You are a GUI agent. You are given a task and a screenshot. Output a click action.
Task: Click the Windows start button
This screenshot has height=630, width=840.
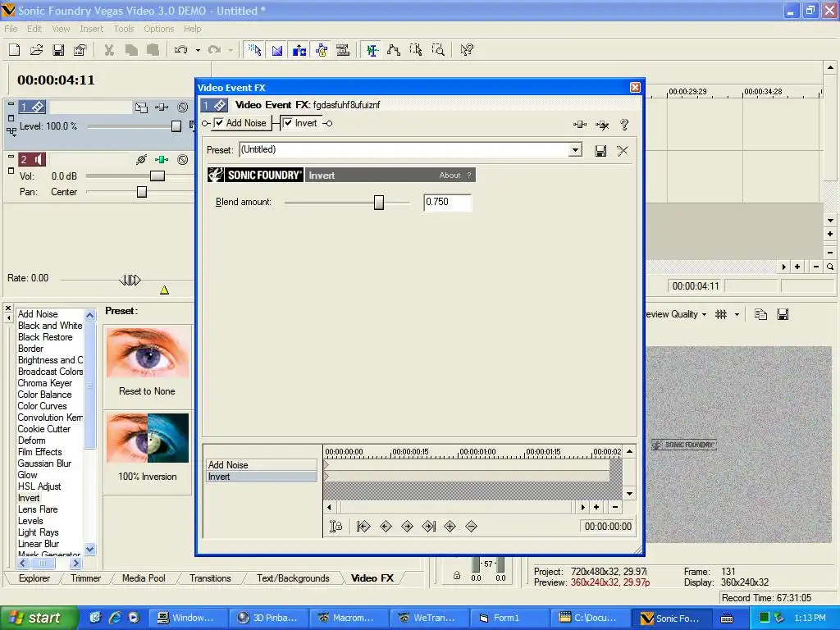point(39,618)
